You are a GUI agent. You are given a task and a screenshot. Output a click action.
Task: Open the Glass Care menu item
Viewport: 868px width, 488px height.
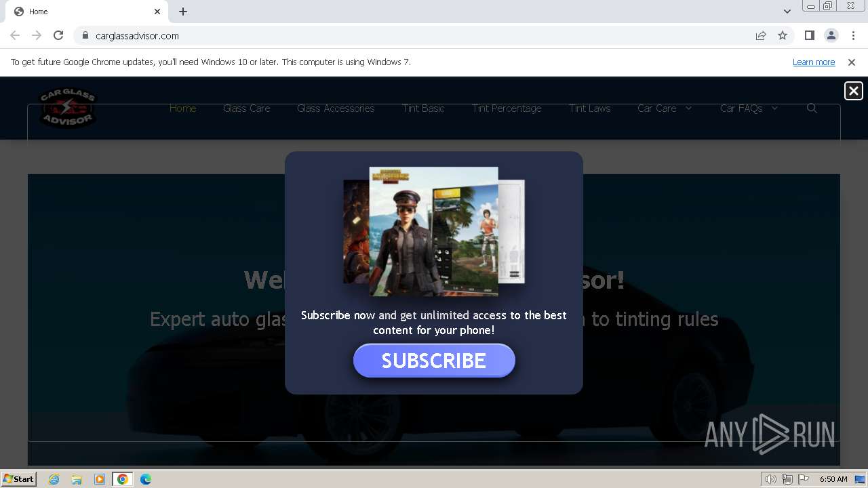point(247,108)
